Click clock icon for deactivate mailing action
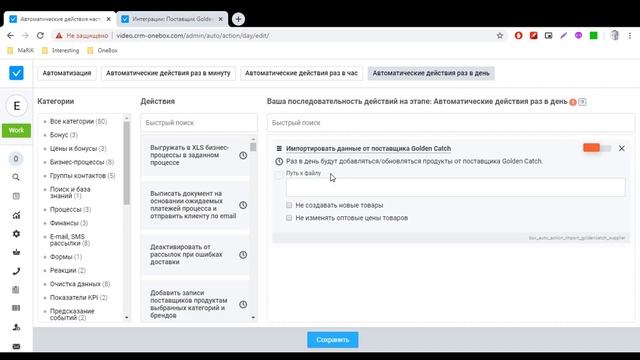Screen dimensions: 640x360 (x=243, y=255)
